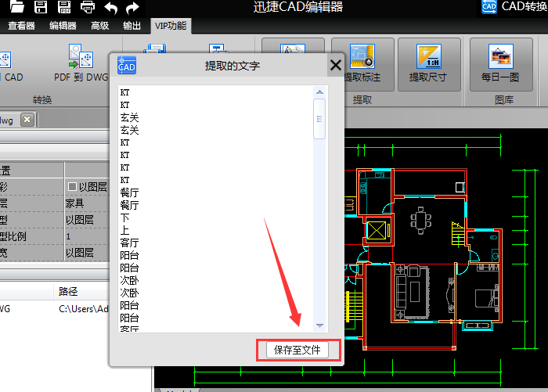This screenshot has width=548, height=392.
Task: Select the first 餐厅 entry in text list
Action: 129,192
